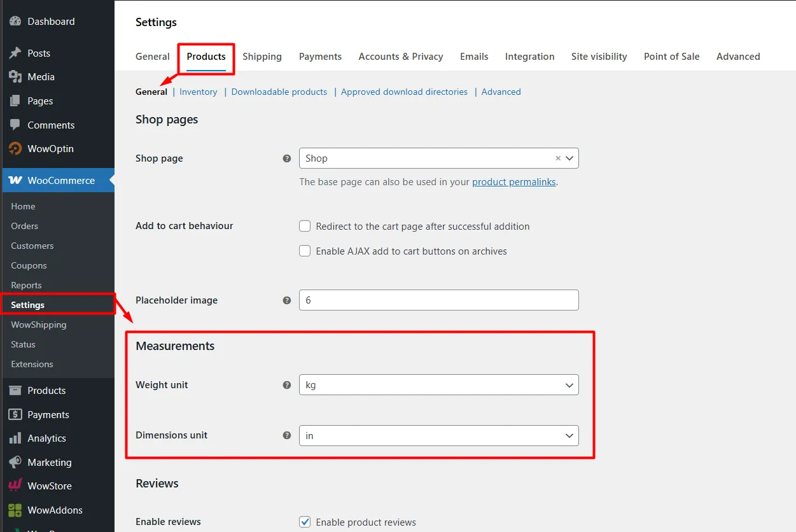Open the Accounts & Privacy tab
Screen dimensions: 796x532
(400, 57)
